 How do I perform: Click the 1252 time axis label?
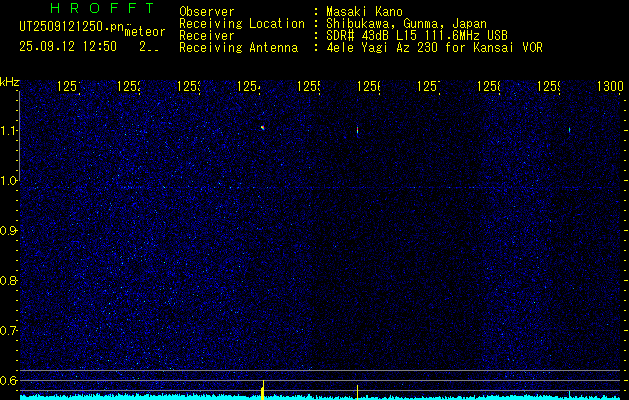[x=129, y=86]
